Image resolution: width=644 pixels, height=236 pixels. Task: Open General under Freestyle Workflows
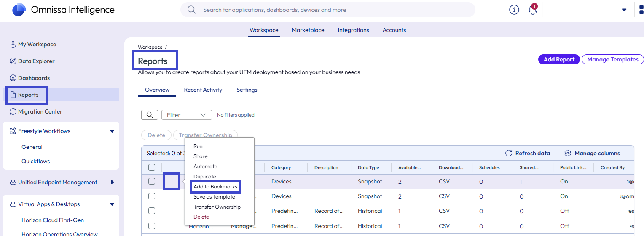coord(32,147)
